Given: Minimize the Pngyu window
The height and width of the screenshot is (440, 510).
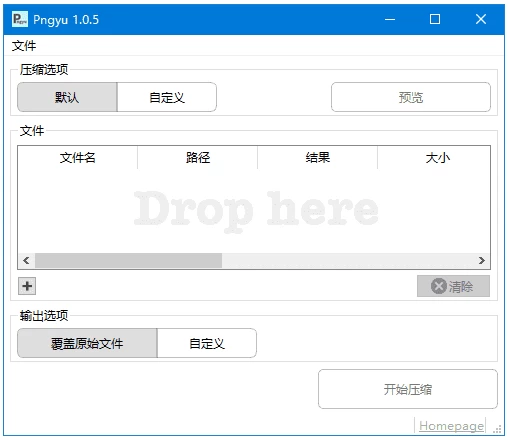Looking at the screenshot, I should 390,19.
